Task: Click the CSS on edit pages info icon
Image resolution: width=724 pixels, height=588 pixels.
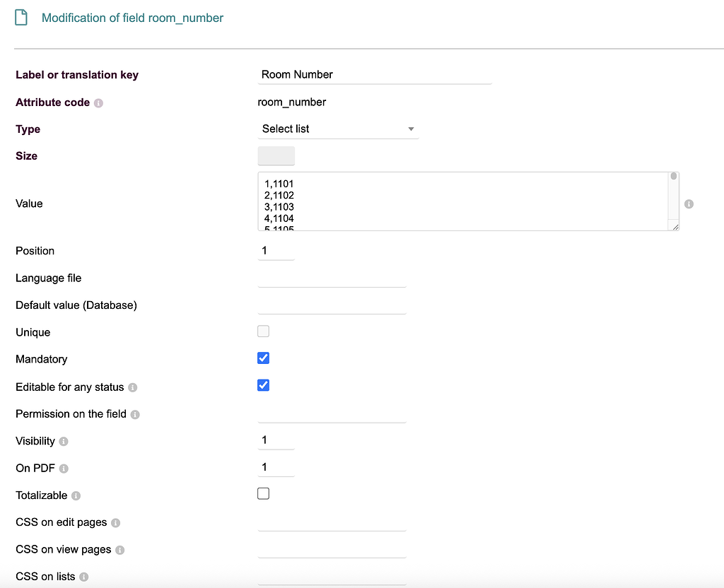Action: point(116,523)
